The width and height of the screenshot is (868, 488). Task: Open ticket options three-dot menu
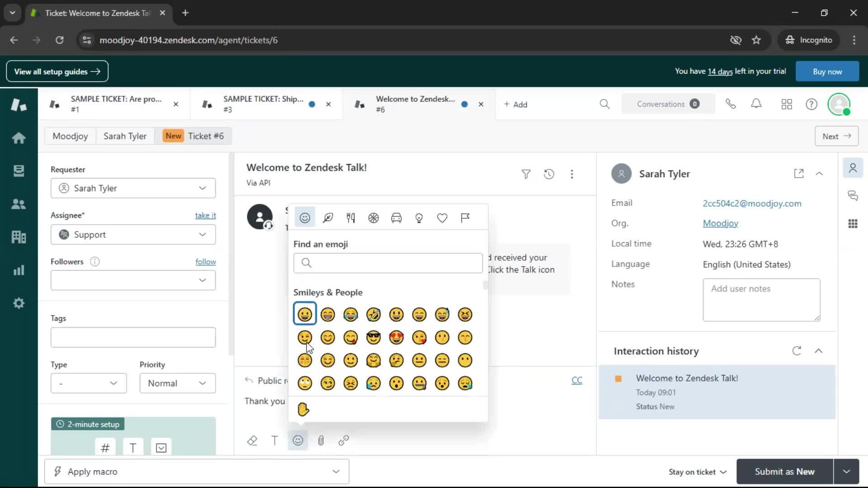[572, 174]
